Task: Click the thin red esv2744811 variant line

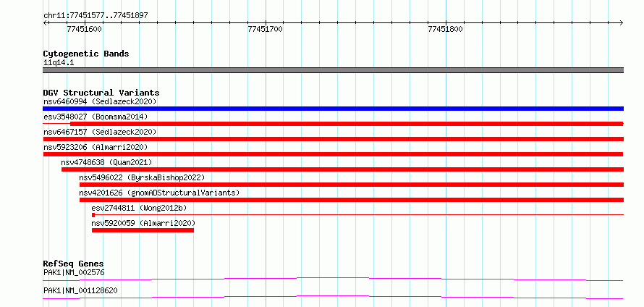Action: (x=357, y=214)
